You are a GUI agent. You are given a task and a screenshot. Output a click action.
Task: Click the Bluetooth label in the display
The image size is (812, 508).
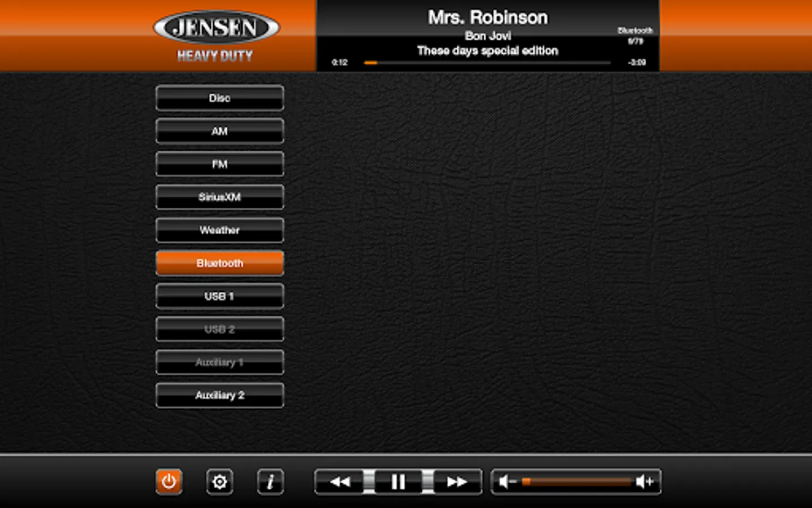click(635, 30)
